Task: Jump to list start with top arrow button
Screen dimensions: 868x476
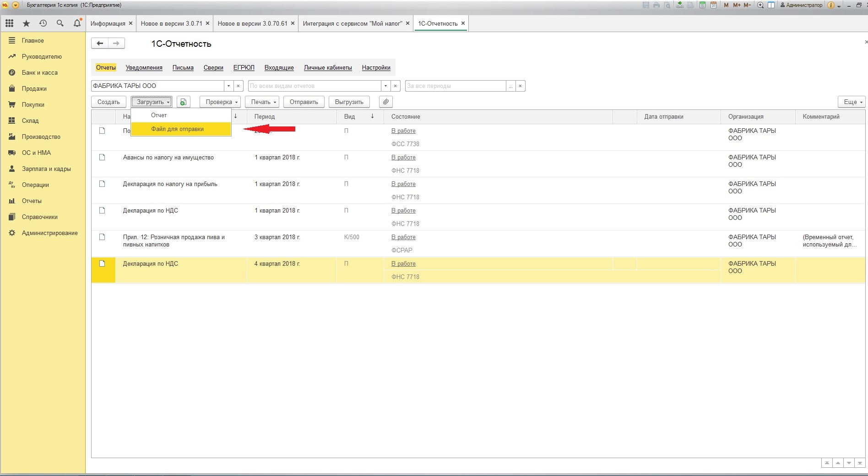Action: click(x=827, y=463)
